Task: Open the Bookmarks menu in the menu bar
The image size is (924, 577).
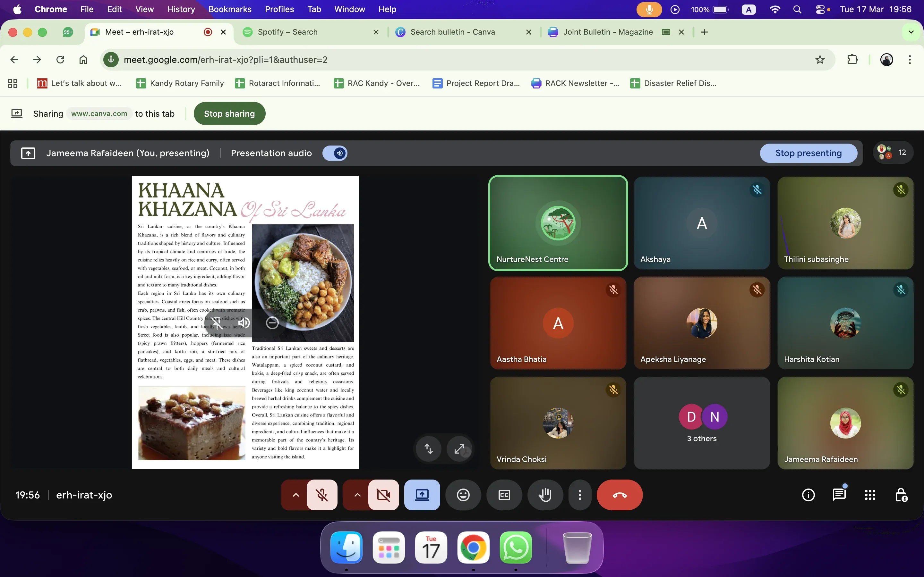Action: 229,9
